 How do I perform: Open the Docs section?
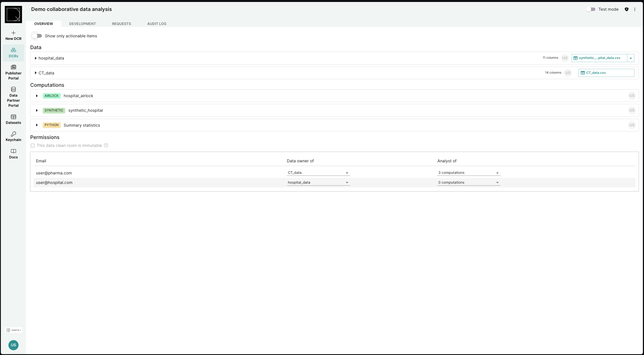tap(13, 154)
